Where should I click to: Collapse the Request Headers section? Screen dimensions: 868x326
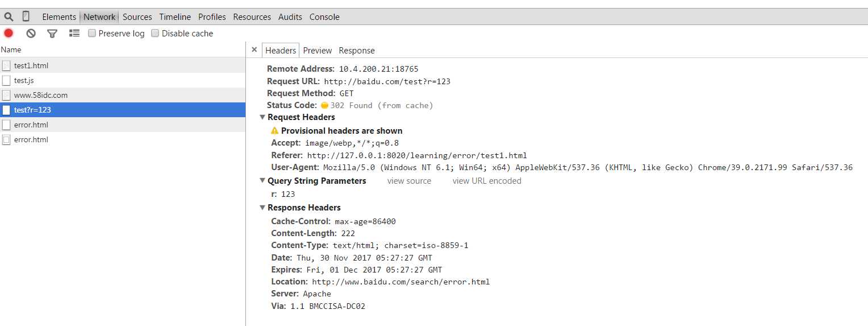tap(262, 117)
